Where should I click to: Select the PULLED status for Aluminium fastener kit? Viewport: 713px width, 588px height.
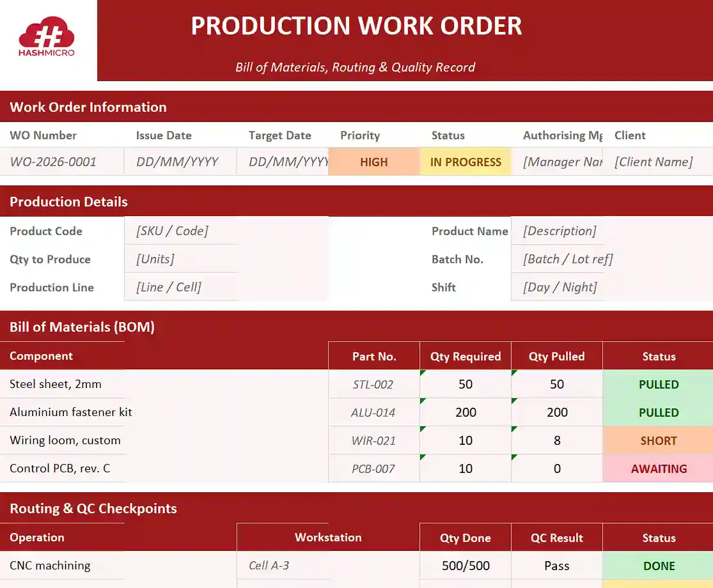pos(658,413)
